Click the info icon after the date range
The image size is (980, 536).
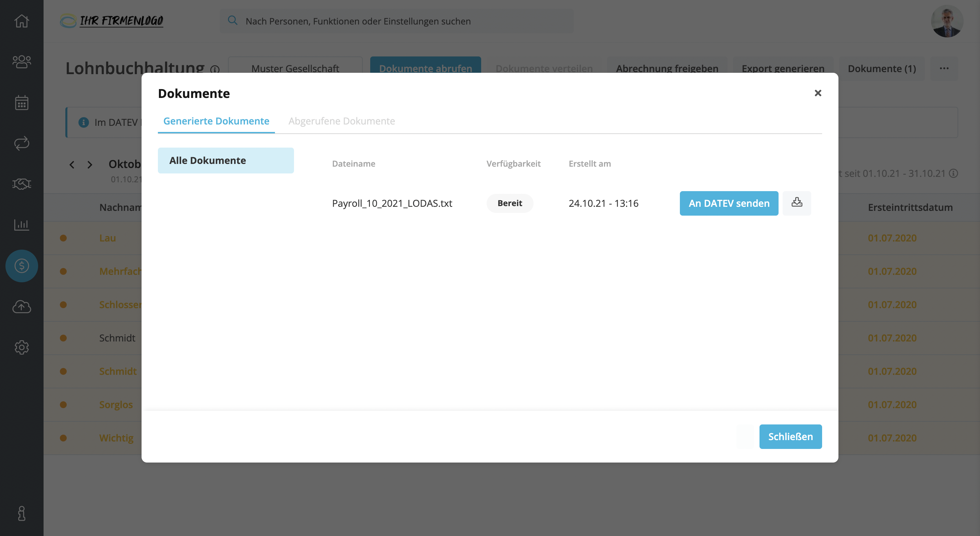coord(953,173)
